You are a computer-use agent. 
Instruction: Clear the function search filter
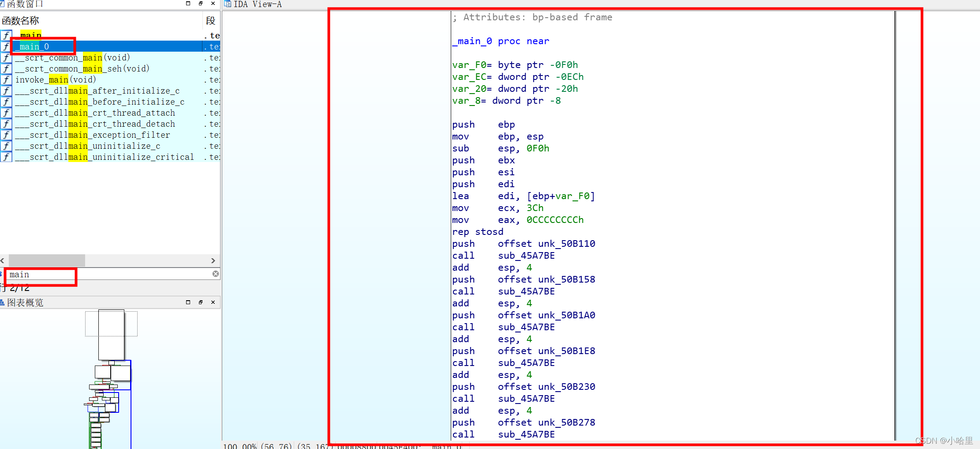216,274
